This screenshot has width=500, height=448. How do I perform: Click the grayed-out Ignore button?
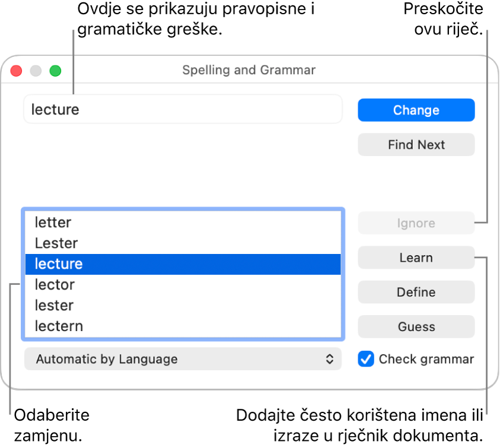click(416, 223)
